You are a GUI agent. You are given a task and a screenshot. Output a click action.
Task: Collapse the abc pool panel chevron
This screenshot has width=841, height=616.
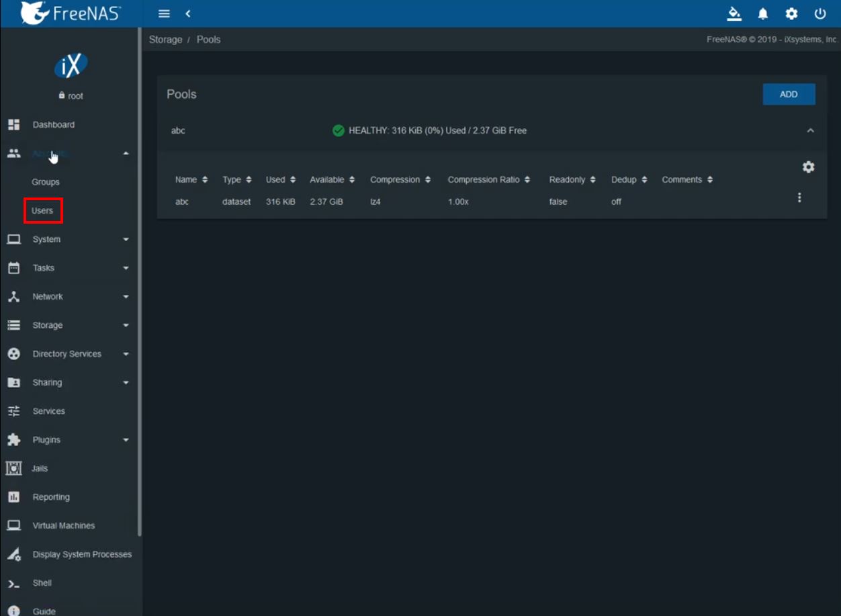pyautogui.click(x=810, y=130)
